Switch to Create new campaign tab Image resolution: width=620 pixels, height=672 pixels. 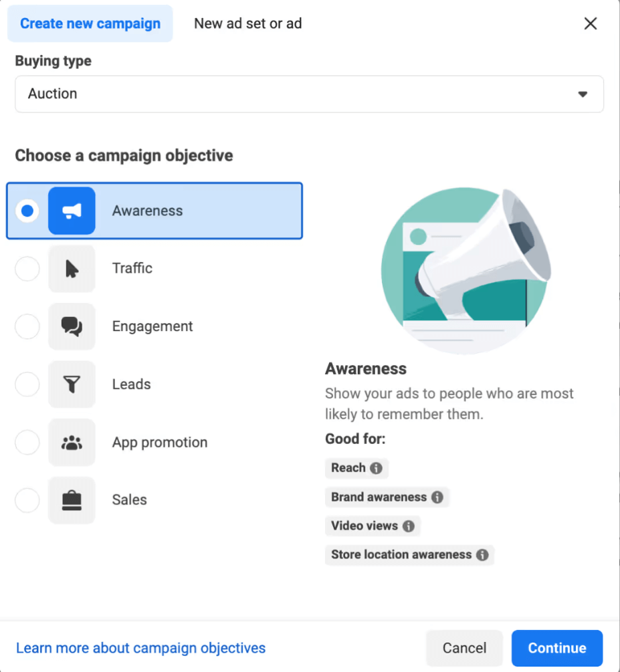click(x=90, y=23)
